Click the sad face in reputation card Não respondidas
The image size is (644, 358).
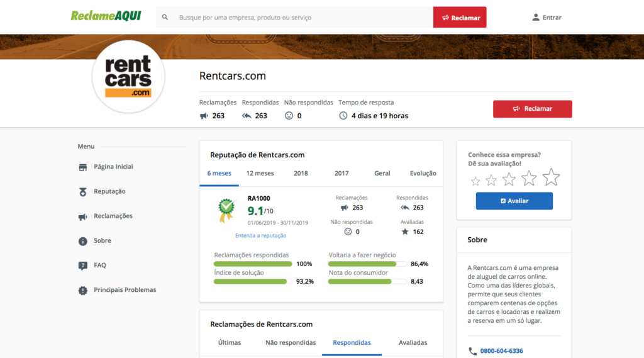348,232
